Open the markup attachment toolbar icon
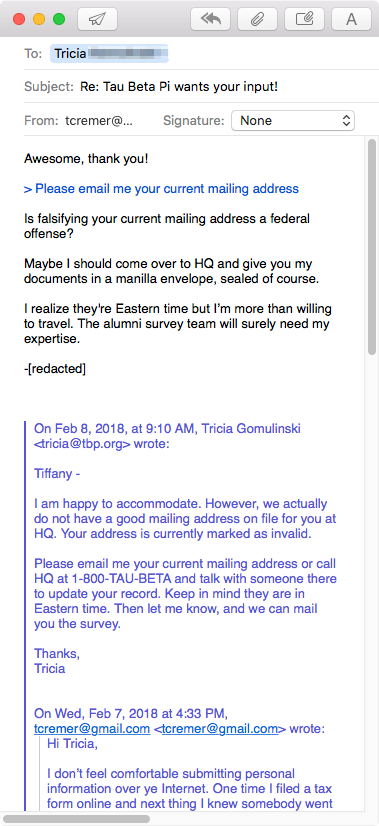This screenshot has width=379, height=826. [304, 19]
